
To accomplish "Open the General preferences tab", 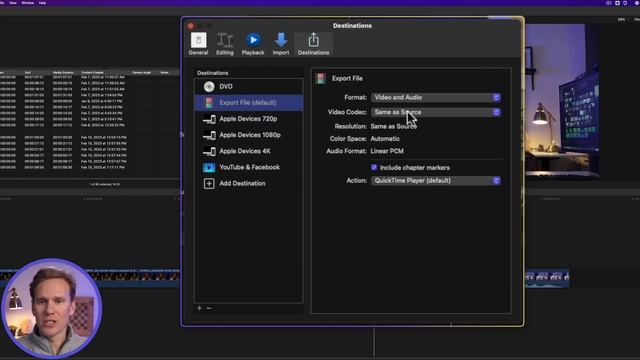I will (198, 44).
